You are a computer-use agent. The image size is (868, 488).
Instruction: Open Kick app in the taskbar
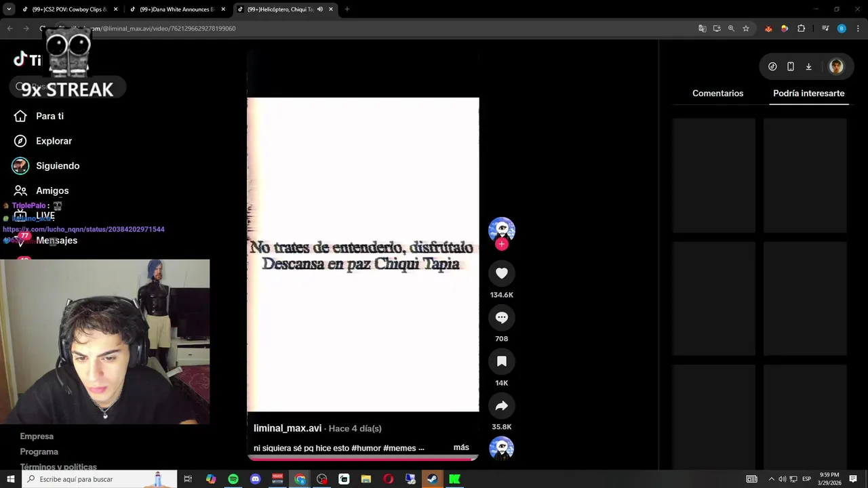tap(454, 479)
